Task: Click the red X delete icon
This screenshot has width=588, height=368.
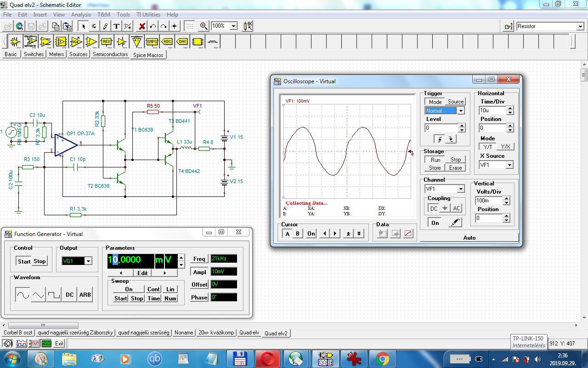Action: tap(142, 26)
